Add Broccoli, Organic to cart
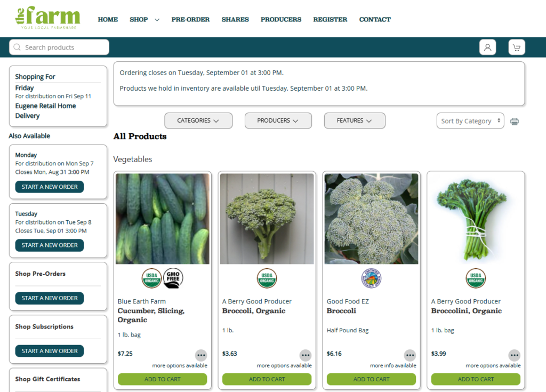This screenshot has height=392, width=546. pyautogui.click(x=267, y=379)
